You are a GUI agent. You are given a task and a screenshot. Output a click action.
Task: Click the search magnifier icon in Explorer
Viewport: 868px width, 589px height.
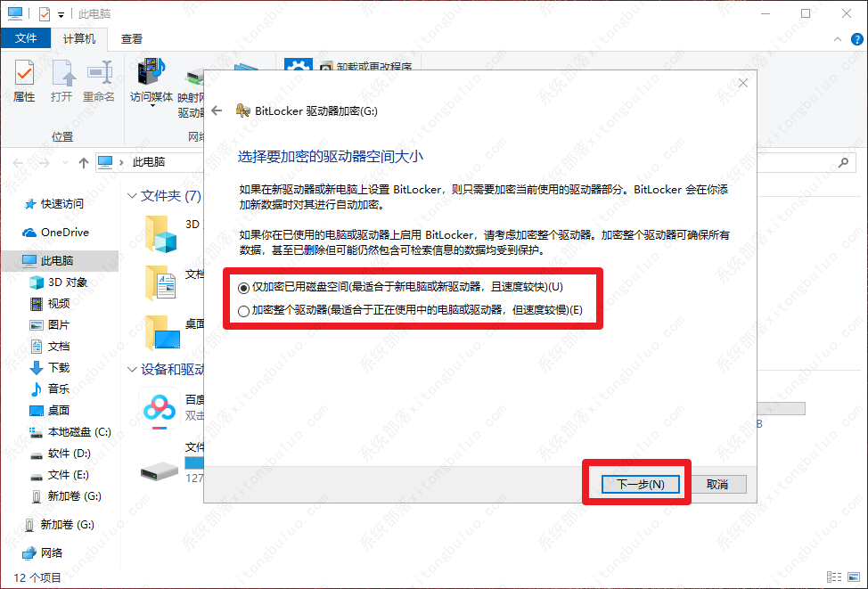pyautogui.click(x=842, y=162)
